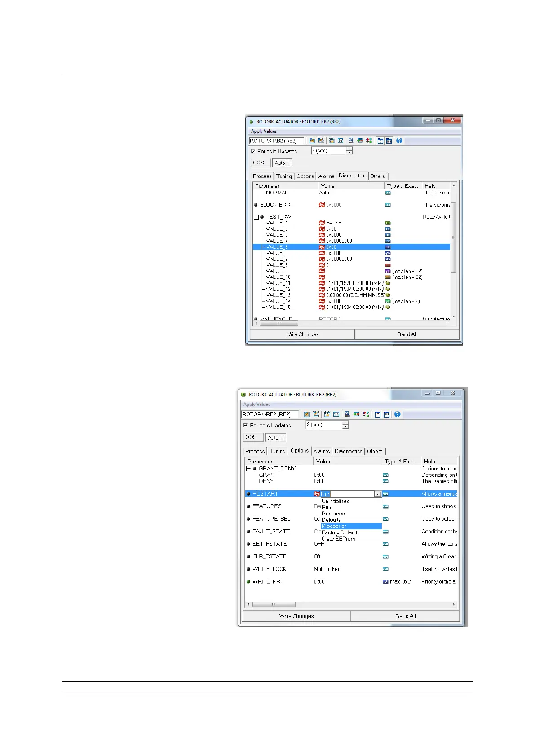Click Write Changes button in upper window

[302, 334]
